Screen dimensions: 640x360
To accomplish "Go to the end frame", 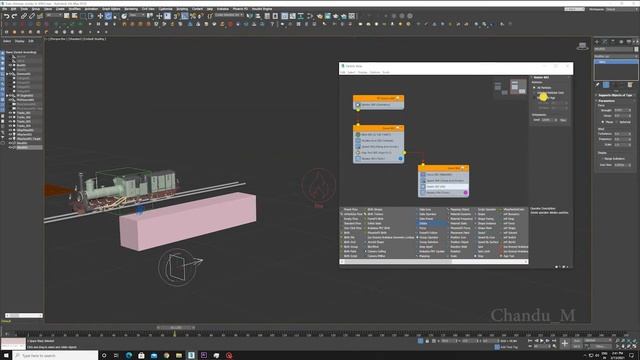I will coord(554,341).
